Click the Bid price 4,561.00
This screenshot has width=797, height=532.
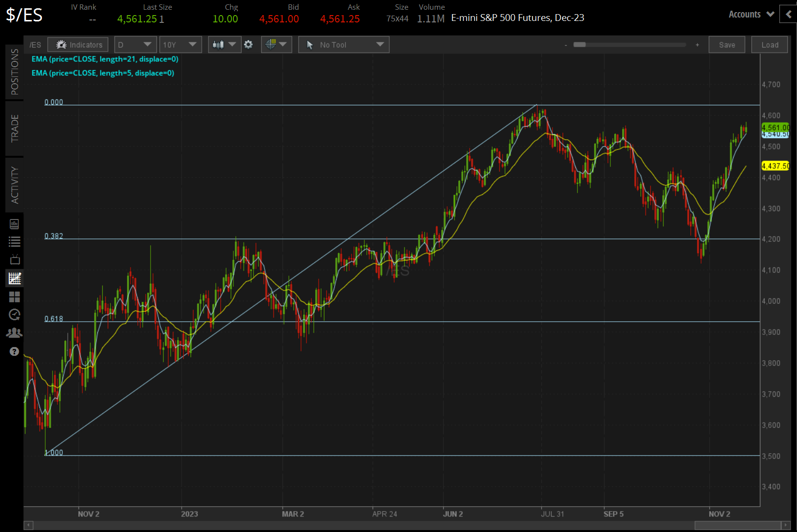pos(279,19)
